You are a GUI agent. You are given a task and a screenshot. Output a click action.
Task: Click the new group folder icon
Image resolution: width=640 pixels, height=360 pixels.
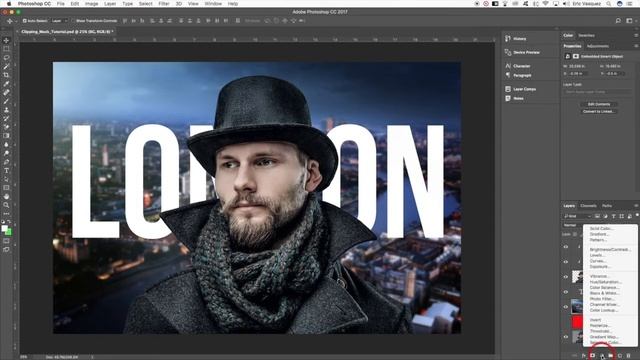coord(611,356)
